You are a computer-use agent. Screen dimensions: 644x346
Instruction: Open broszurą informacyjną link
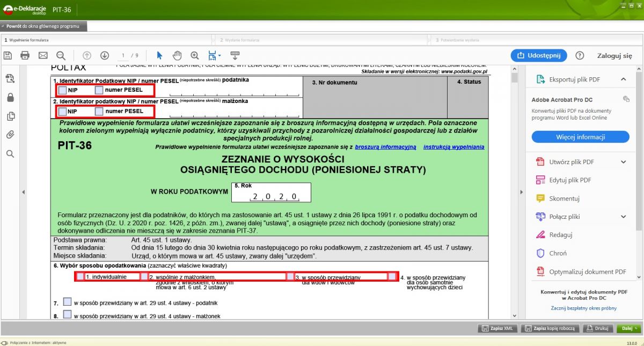(385, 147)
